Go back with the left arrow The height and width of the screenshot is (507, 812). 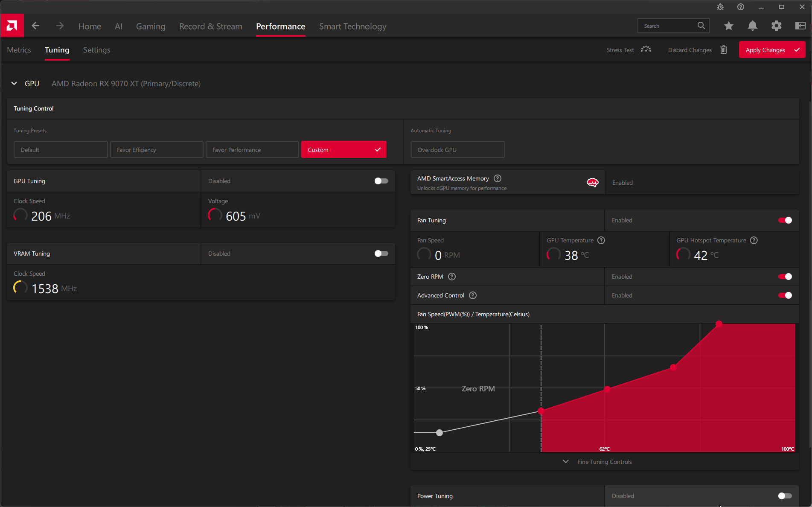tap(35, 26)
